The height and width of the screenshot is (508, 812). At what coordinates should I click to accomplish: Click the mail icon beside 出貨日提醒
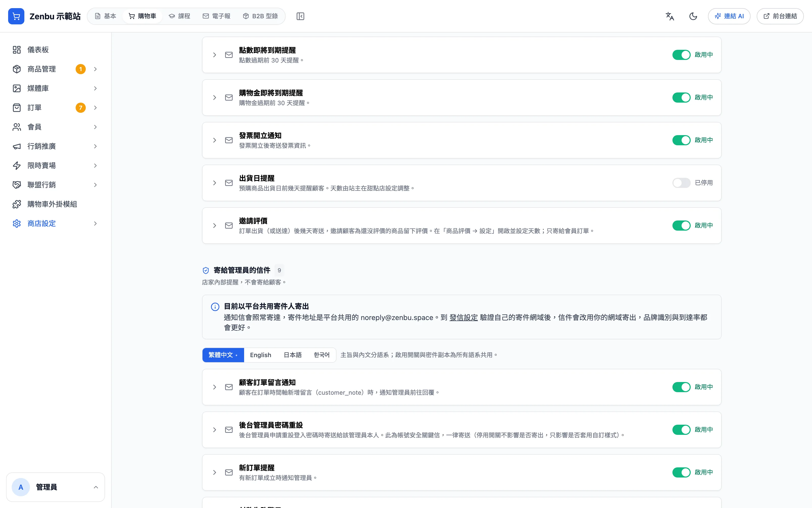pyautogui.click(x=229, y=183)
